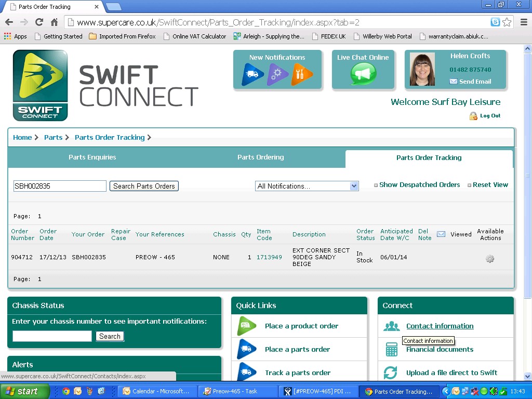Bookmark this page with the star icon
The height and width of the screenshot is (399, 532).
tap(507, 22)
